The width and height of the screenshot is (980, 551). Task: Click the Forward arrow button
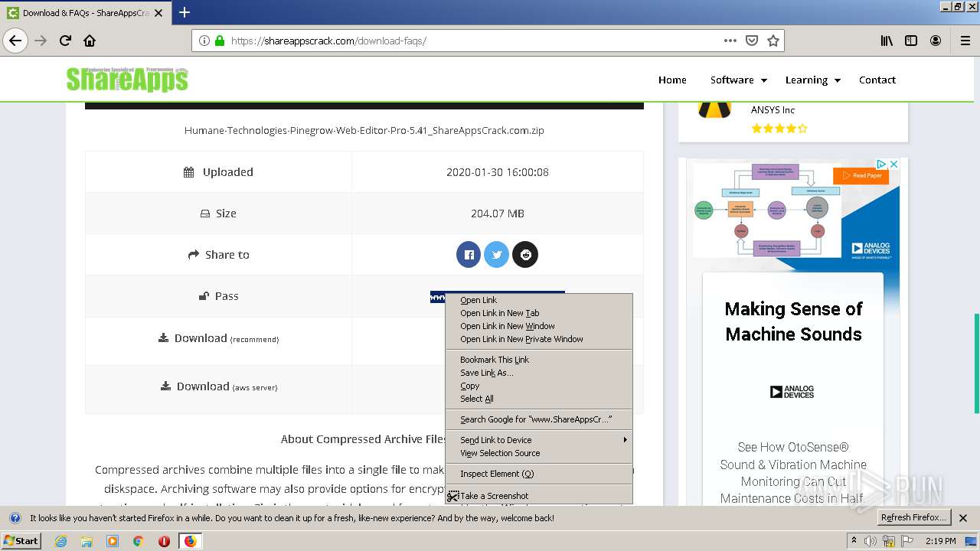pyautogui.click(x=41, y=41)
